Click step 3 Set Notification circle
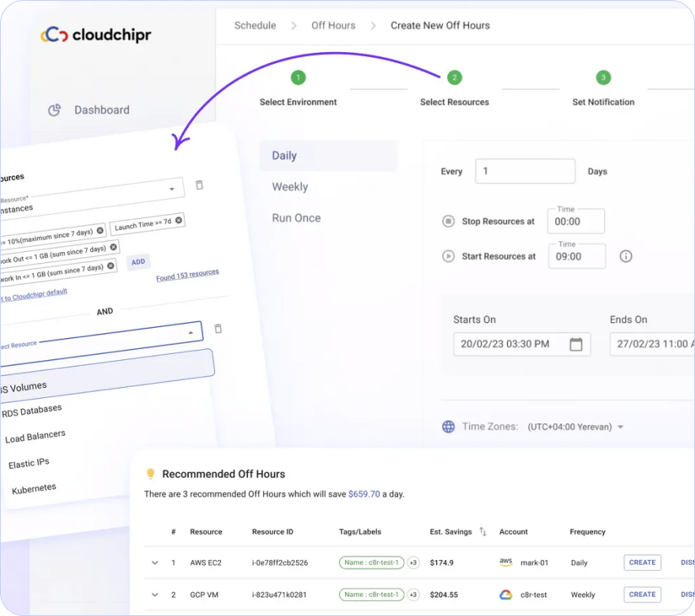This screenshot has height=616, width=695. click(603, 77)
